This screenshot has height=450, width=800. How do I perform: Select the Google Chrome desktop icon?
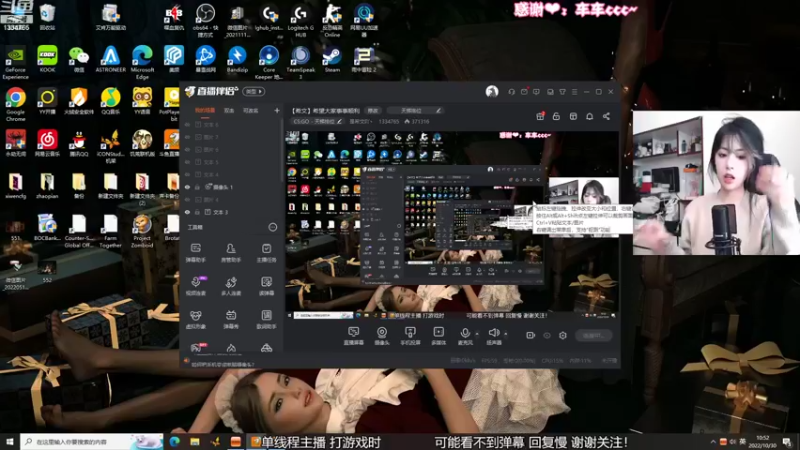click(x=15, y=104)
